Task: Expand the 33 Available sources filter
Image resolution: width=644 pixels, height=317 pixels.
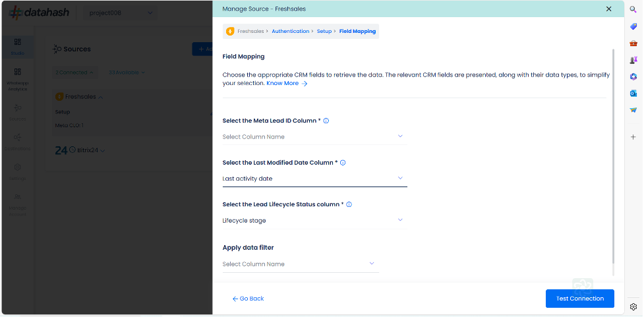Action: coord(127,72)
